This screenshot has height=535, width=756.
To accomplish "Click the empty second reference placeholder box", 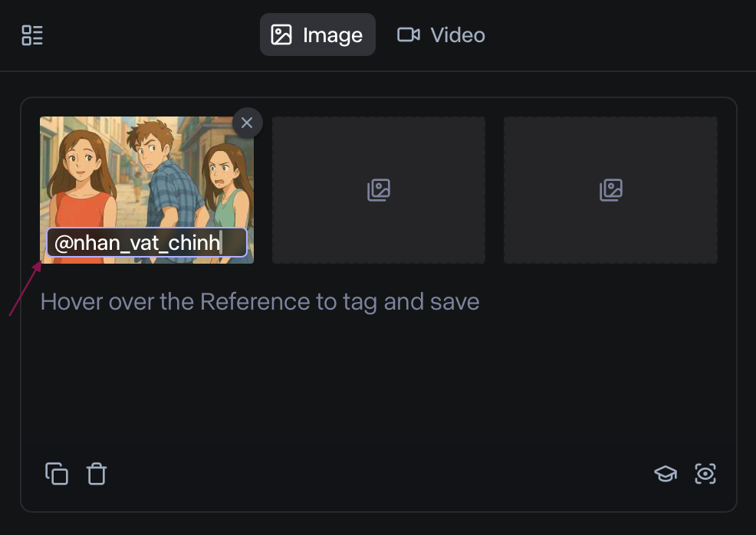I will click(379, 190).
